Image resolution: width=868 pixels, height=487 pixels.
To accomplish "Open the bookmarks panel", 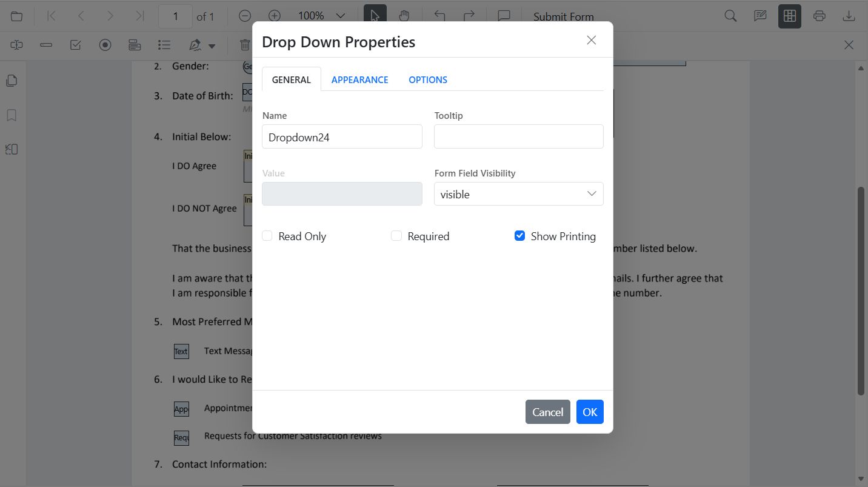I will click(x=12, y=115).
